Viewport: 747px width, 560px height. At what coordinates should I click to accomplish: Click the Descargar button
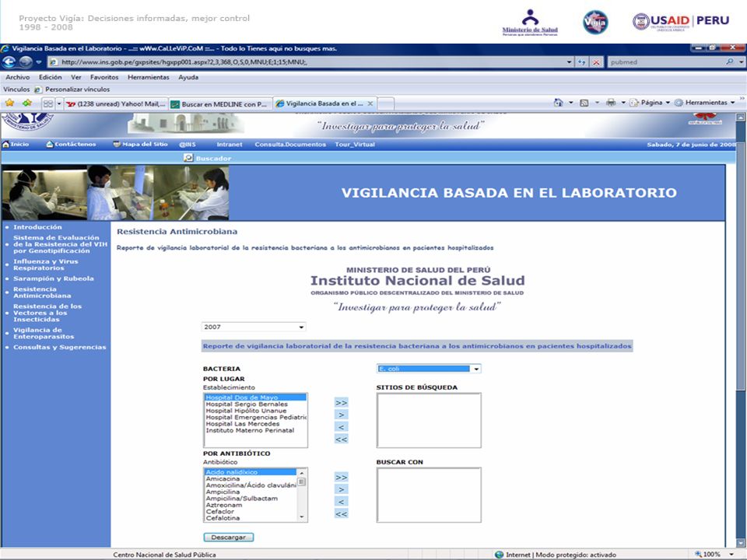(x=229, y=537)
